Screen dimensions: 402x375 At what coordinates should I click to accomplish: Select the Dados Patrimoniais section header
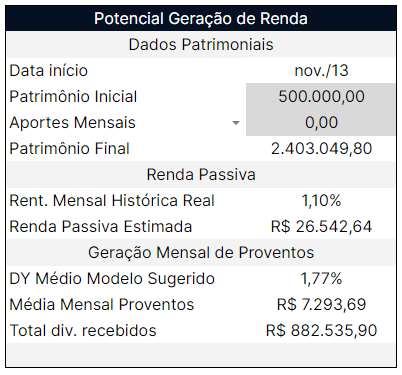[201, 45]
